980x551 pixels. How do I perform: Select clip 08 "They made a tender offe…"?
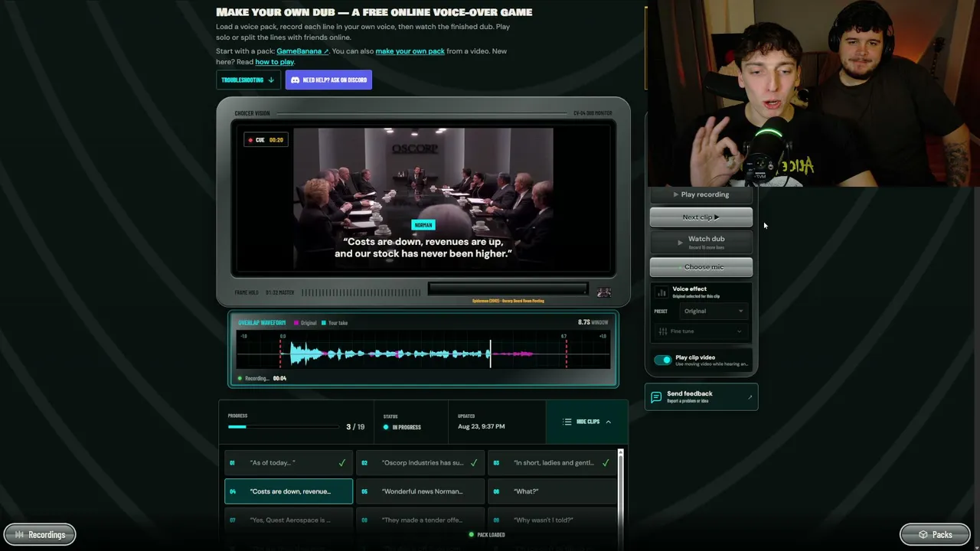tap(420, 520)
